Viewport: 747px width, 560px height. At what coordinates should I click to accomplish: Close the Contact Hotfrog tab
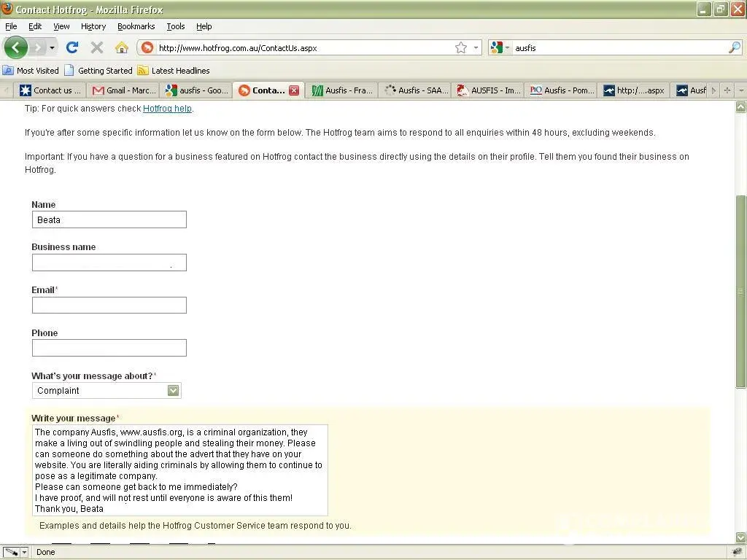tap(294, 90)
